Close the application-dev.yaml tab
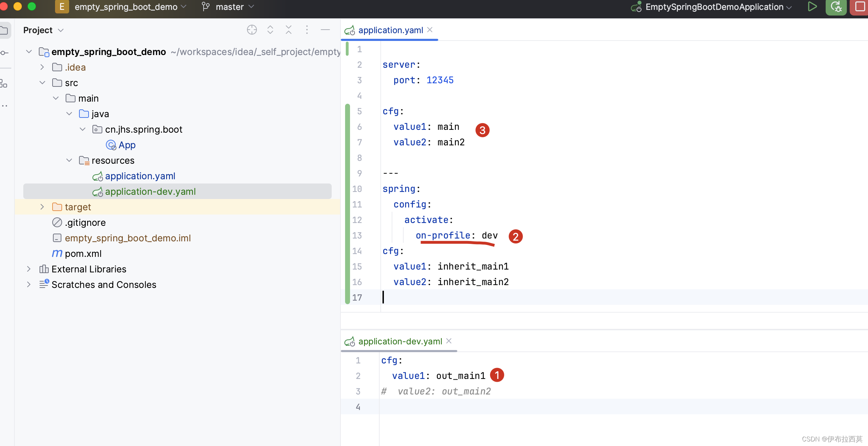Image resolution: width=868 pixels, height=446 pixels. pyautogui.click(x=449, y=341)
